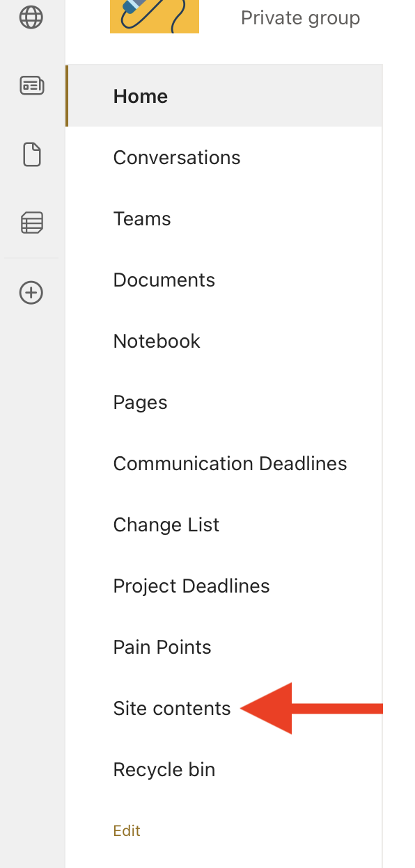Click the Private group label
Screen dimensions: 415x868
(x=300, y=17)
